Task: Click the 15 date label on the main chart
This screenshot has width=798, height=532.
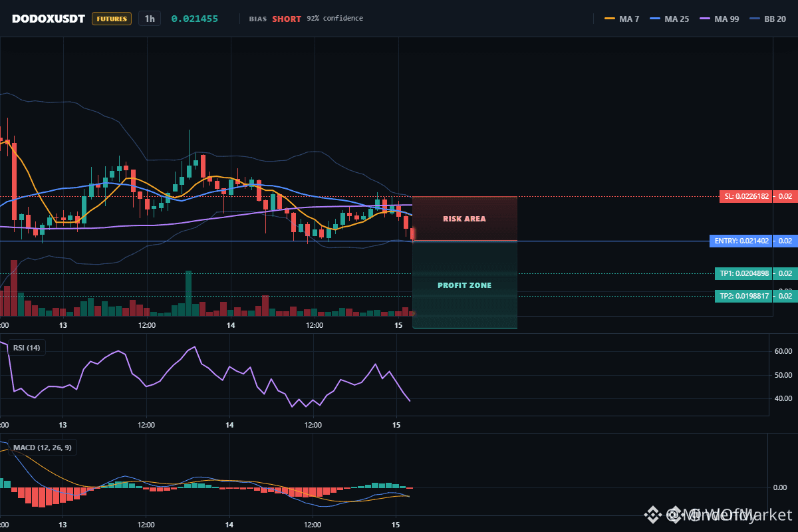Action: [398, 325]
